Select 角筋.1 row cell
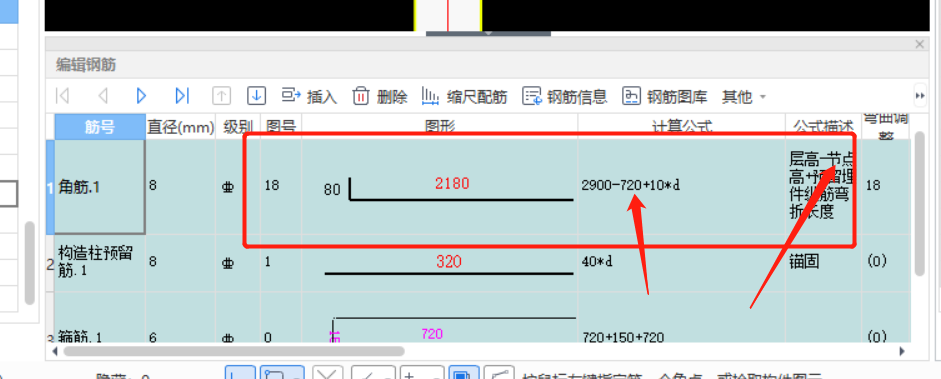This screenshot has height=379, width=941. pos(100,187)
